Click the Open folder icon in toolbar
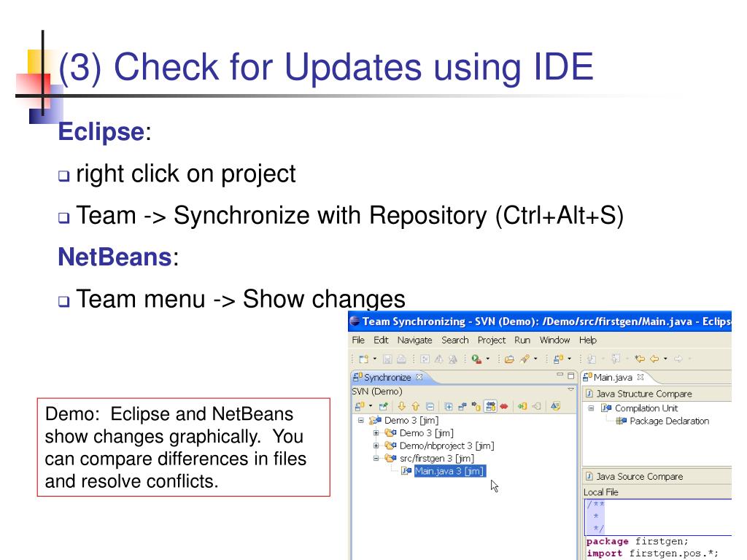The height and width of the screenshot is (560, 747). 509,359
